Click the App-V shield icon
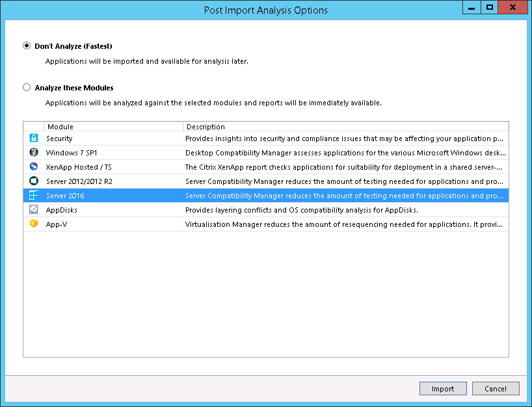The image size is (532, 407). coord(34,224)
